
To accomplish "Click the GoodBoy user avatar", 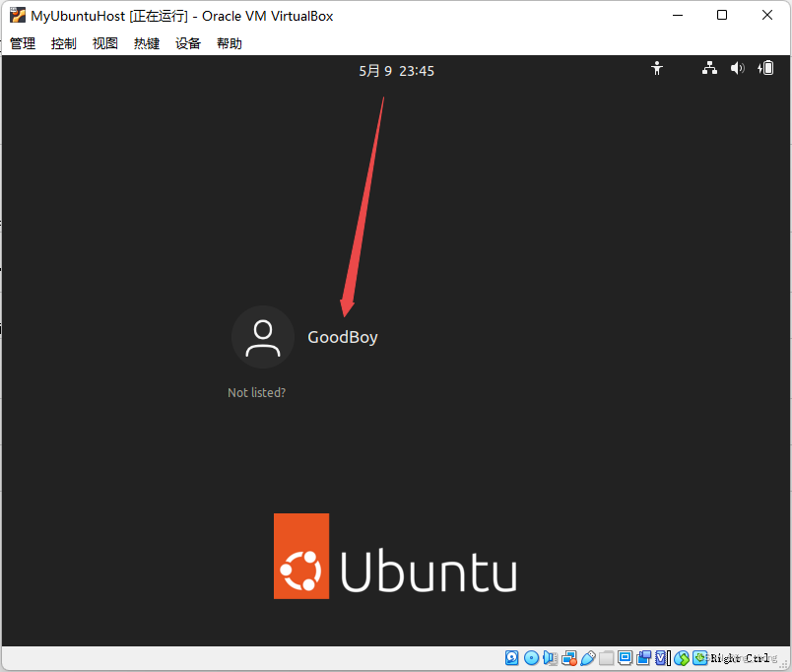I will pyautogui.click(x=263, y=337).
